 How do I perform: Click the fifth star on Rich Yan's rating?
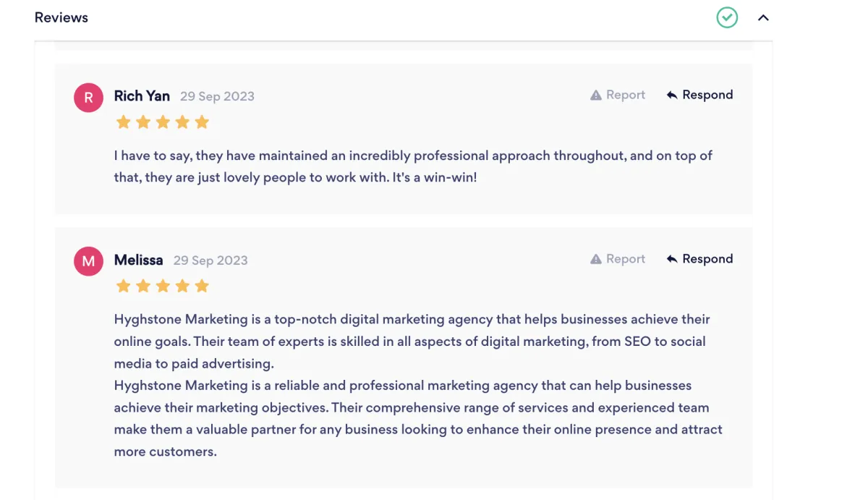[x=202, y=122]
